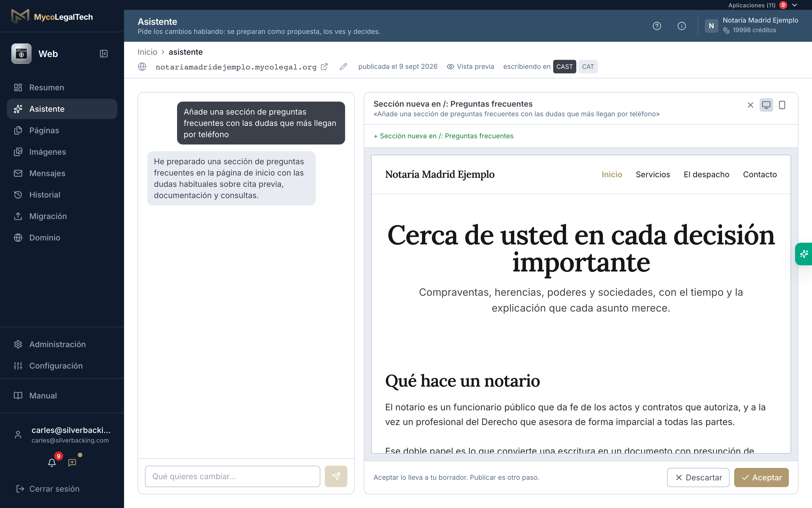Click the Descartar button
812x508 pixels.
(698, 478)
